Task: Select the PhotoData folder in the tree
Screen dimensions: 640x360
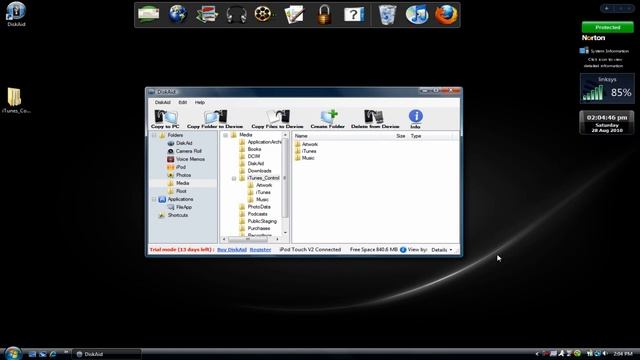Action: pyautogui.click(x=255, y=207)
